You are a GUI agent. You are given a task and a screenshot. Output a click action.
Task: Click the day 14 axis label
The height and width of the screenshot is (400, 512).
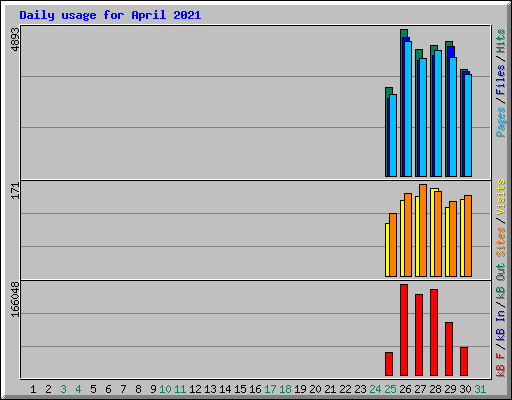pyautogui.click(x=225, y=389)
